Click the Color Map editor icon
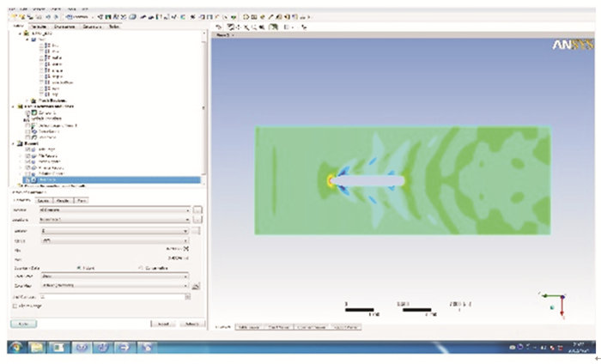The height and width of the screenshot is (364, 601). [197, 286]
